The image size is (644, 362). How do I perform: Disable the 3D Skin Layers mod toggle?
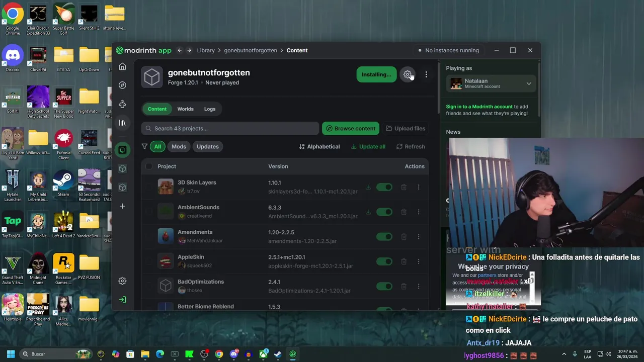(x=384, y=187)
